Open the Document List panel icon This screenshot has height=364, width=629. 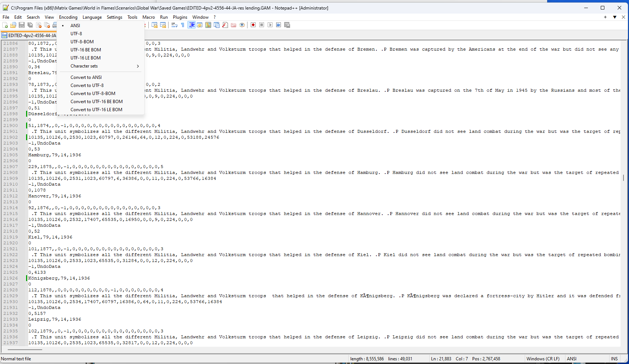pyautogui.click(x=217, y=25)
